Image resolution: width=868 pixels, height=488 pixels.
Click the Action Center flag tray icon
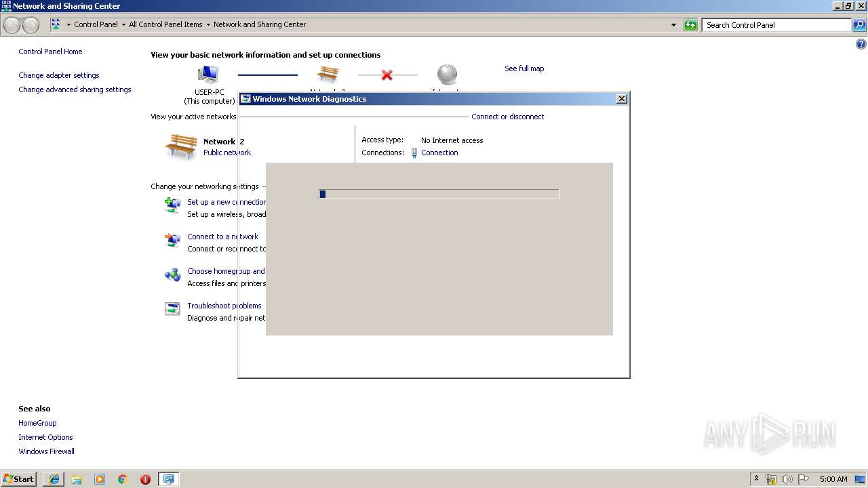(x=804, y=479)
